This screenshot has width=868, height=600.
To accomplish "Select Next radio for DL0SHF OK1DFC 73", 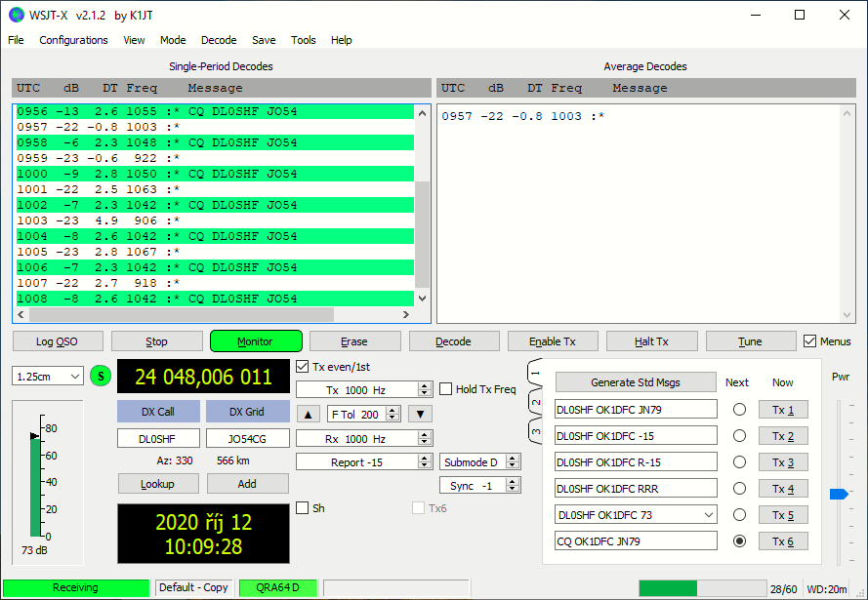I will click(739, 515).
